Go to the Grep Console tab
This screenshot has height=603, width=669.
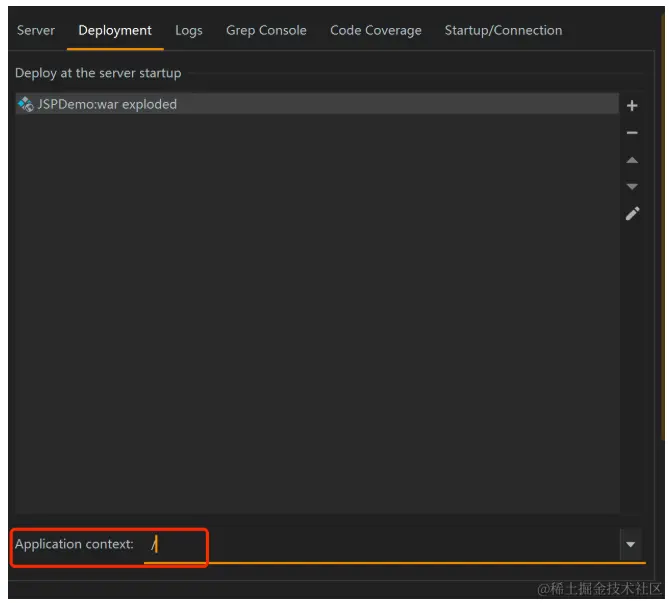click(266, 31)
